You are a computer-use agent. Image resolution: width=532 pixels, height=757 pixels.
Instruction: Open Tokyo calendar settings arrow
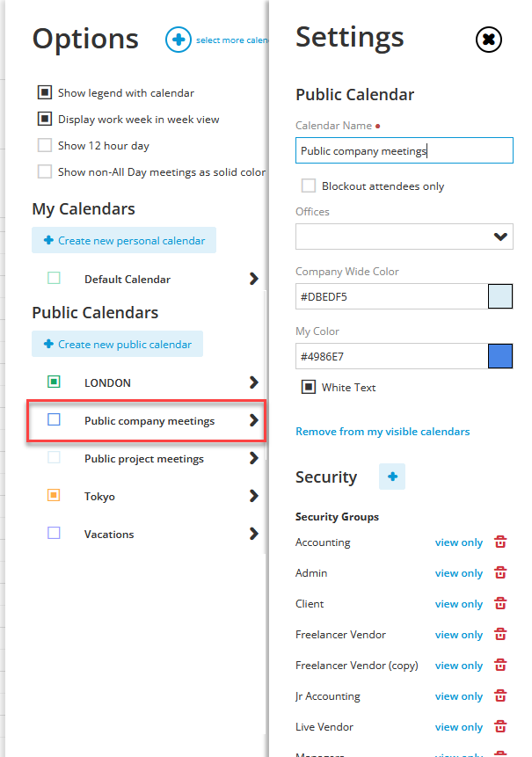[x=254, y=496]
